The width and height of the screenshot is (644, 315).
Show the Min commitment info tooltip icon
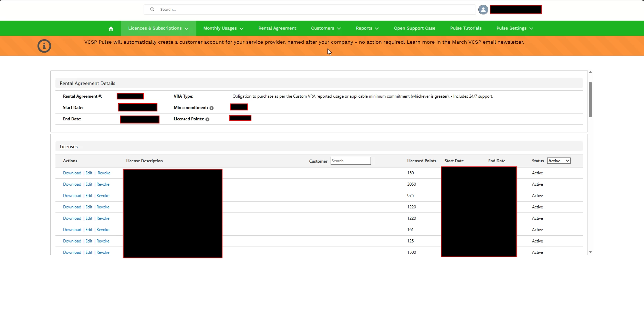tap(211, 108)
